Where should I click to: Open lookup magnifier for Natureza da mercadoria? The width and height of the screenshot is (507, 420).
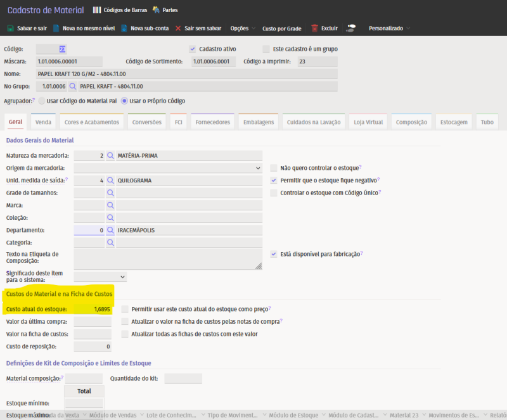pos(110,155)
